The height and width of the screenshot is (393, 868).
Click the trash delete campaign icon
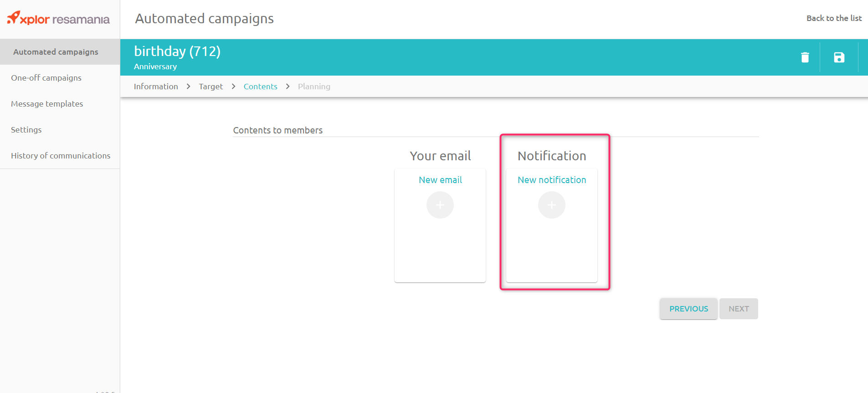(x=805, y=57)
